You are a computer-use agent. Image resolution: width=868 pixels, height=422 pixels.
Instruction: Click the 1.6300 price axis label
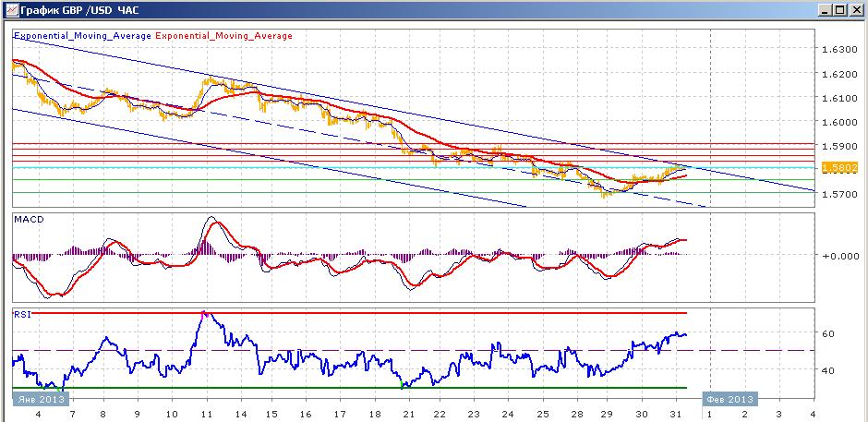838,49
